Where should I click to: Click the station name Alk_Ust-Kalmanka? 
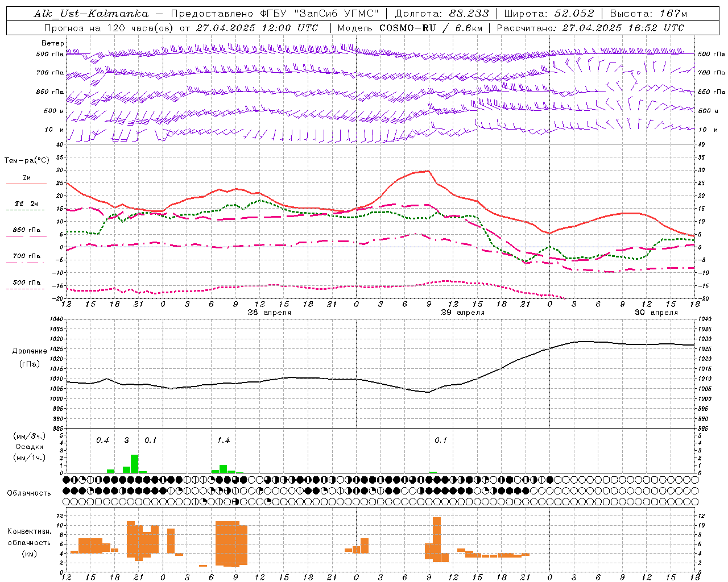point(91,14)
